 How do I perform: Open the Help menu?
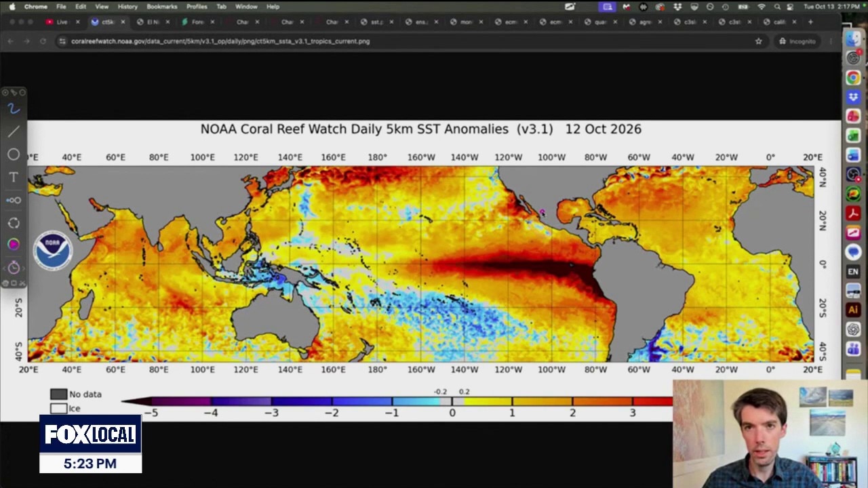273,7
